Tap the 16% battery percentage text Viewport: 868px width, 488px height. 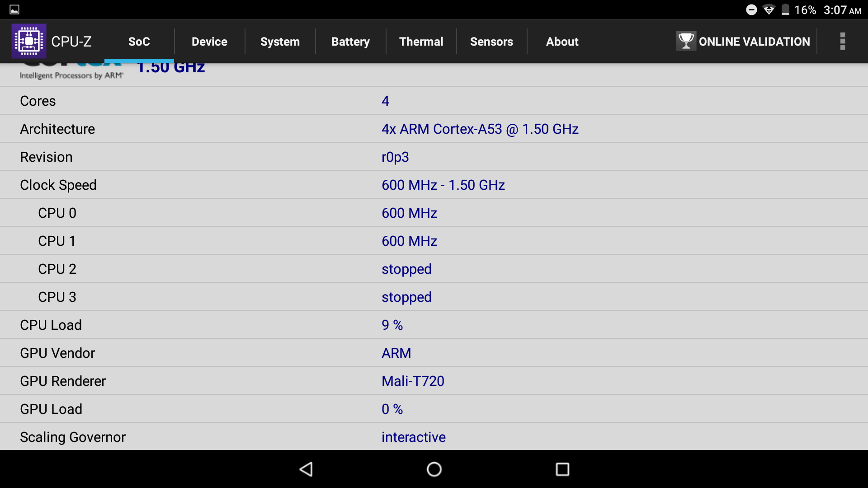click(805, 10)
